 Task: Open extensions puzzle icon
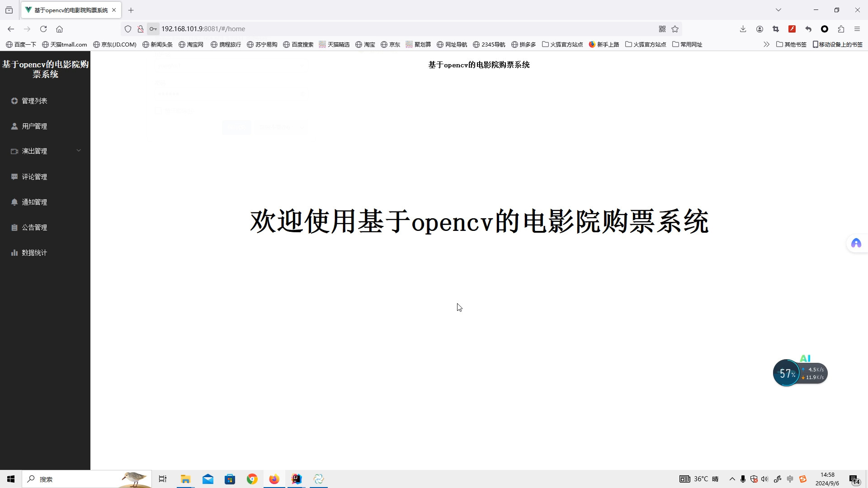[x=841, y=29]
